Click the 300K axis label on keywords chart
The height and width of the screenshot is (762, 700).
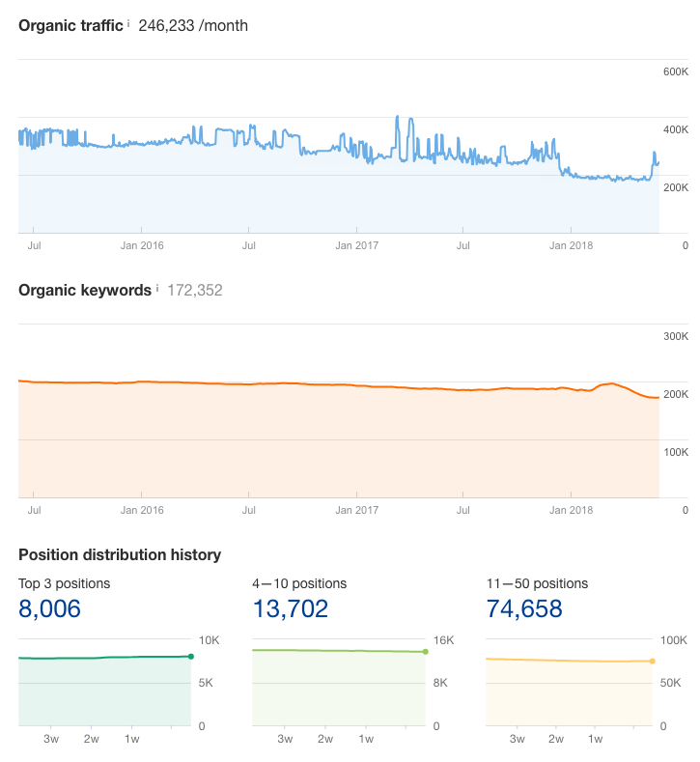click(676, 336)
